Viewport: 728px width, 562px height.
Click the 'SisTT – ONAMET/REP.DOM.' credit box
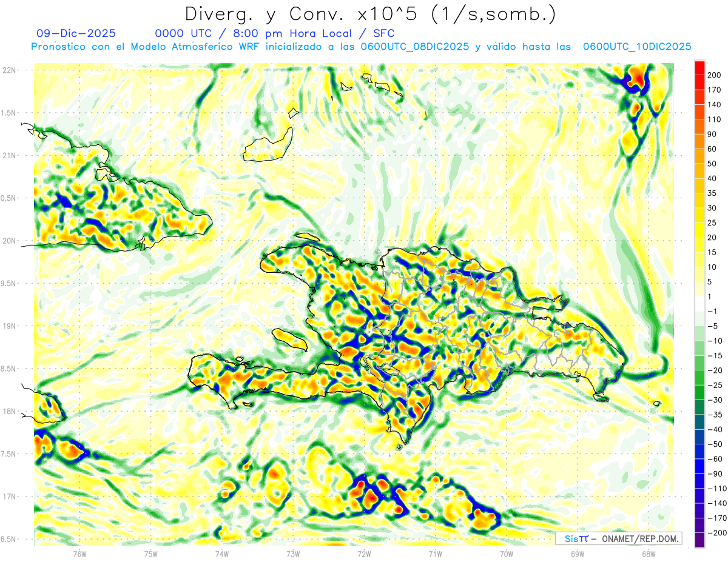coord(619,538)
